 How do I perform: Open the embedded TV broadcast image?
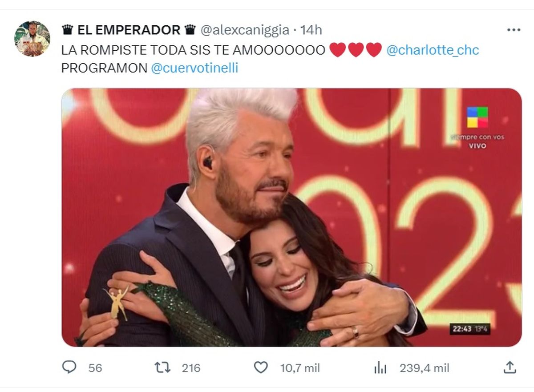click(x=291, y=218)
